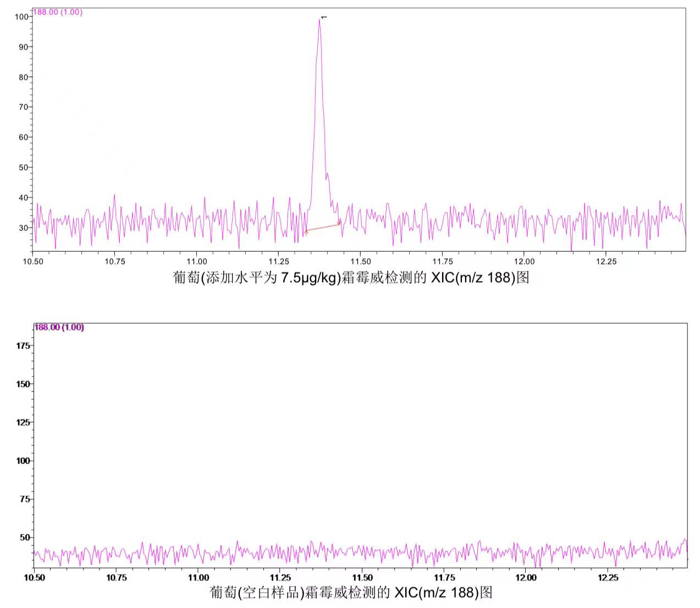Viewport: 700px width, 608px height.
Task: Click the baseline start marker left of the peak
Action: 306,231
